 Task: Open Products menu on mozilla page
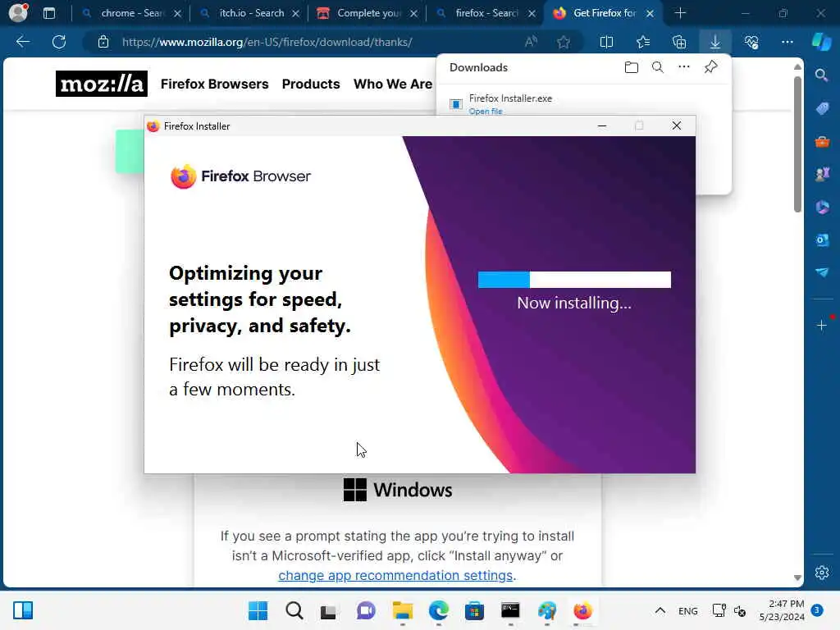coord(311,84)
